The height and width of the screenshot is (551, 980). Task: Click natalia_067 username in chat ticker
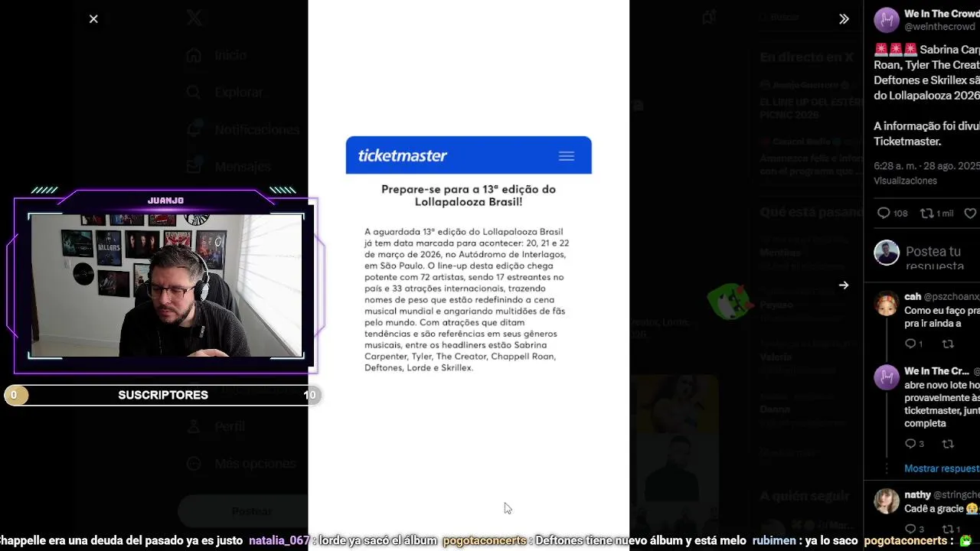279,540
